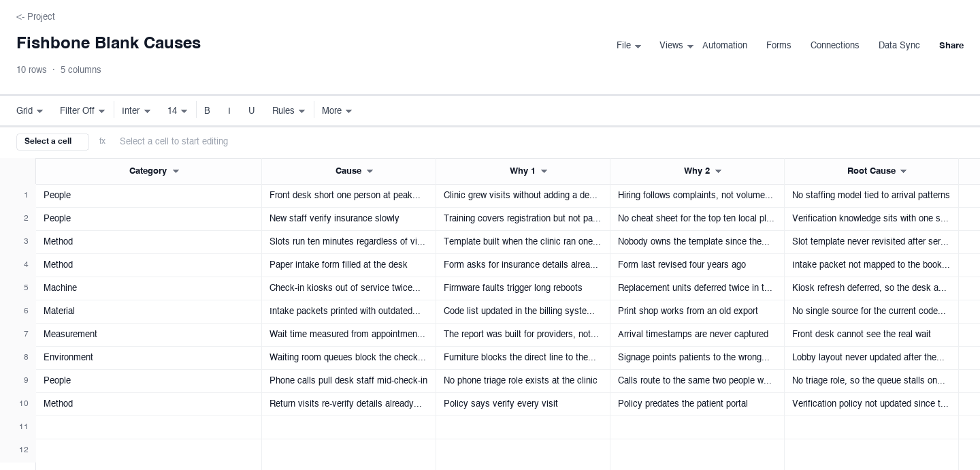Click the '5 columns' count text

[80, 70]
